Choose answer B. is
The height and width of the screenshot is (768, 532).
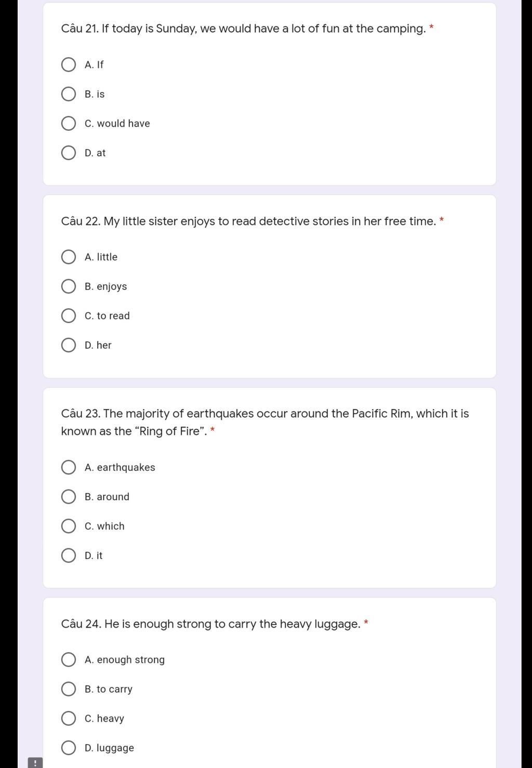tap(69, 94)
